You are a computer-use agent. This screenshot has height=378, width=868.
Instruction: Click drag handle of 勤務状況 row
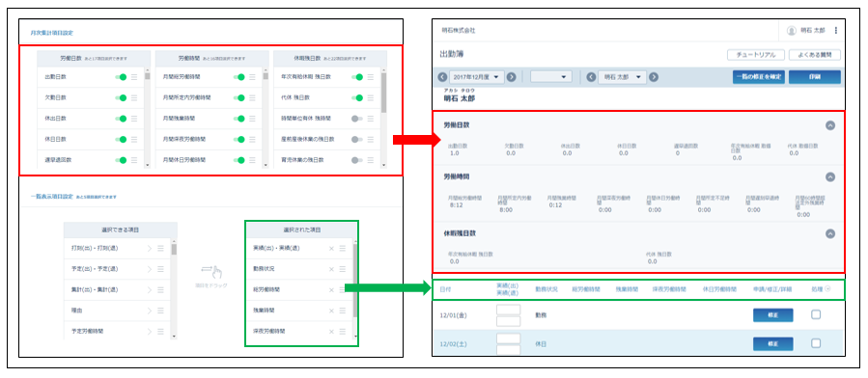click(x=343, y=269)
